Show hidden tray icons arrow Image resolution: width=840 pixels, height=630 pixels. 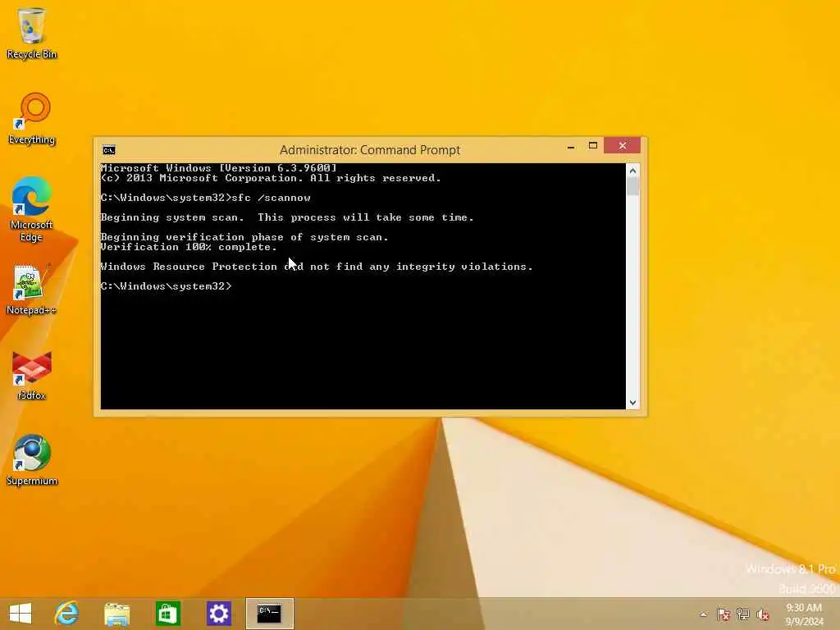(x=703, y=614)
